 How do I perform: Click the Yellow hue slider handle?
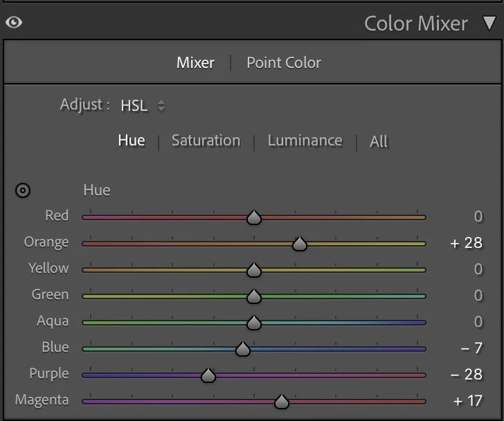pos(254,270)
